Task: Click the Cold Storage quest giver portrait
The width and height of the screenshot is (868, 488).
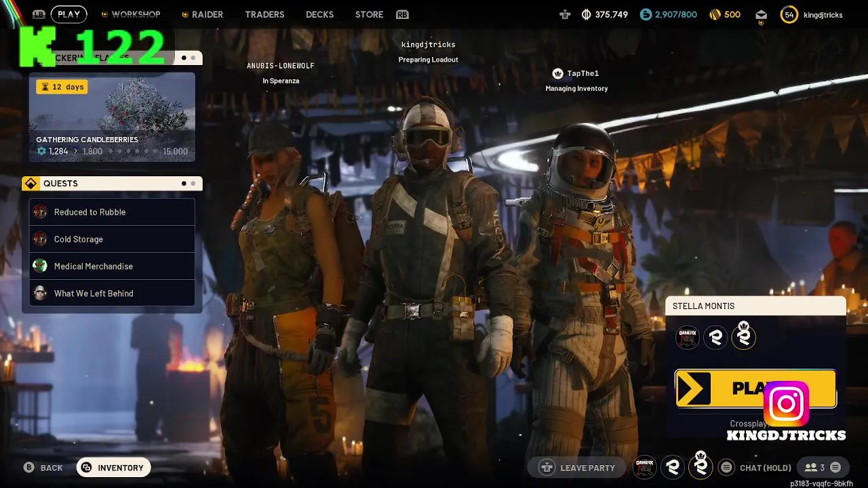Action: coord(40,239)
